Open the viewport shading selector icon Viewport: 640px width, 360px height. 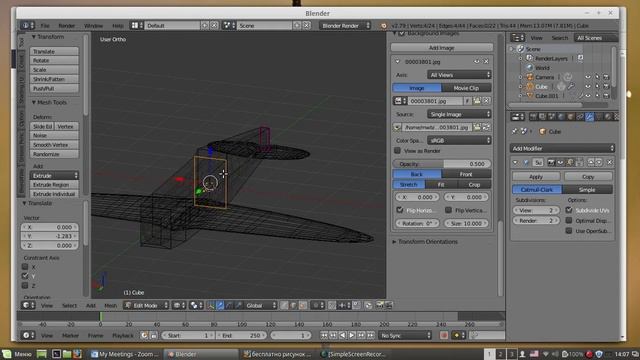coord(179,305)
